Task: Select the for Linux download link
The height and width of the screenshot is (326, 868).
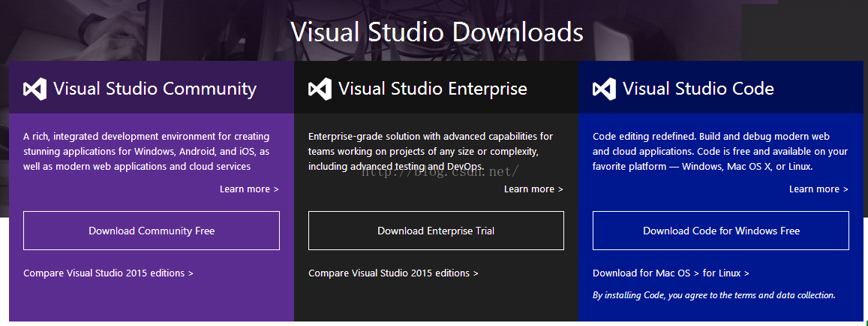Action: click(726, 273)
